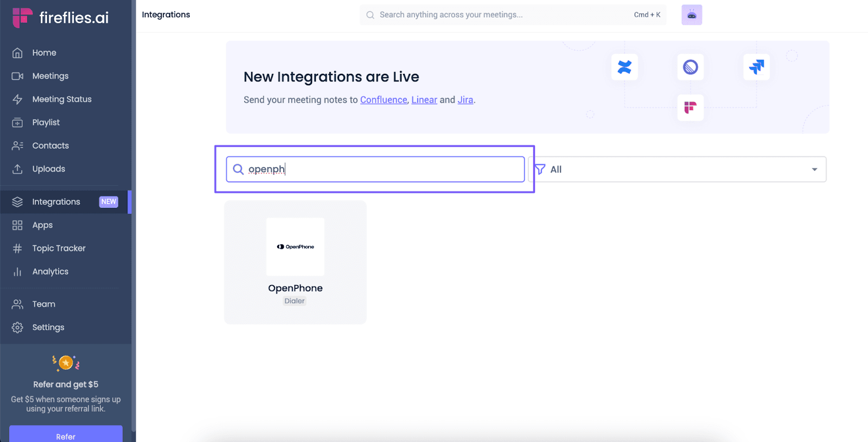Click the global search magnifier icon
The width and height of the screenshot is (868, 442).
(x=370, y=15)
